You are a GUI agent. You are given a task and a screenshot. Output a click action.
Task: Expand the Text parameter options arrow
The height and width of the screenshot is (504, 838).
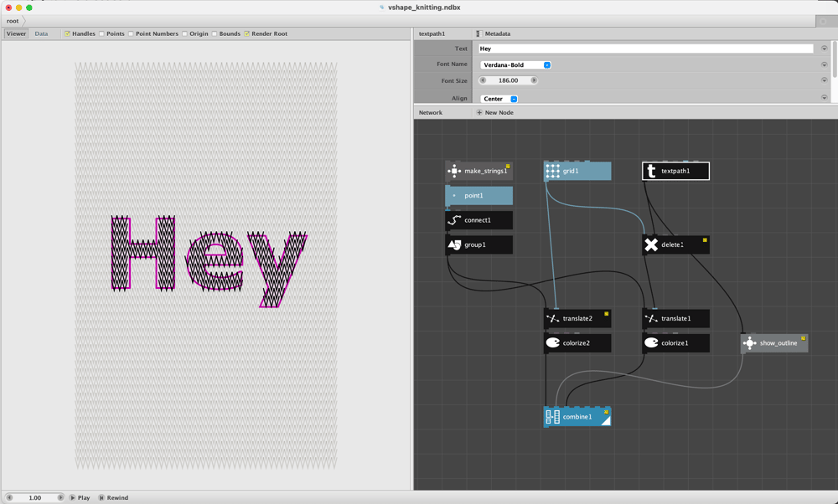pyautogui.click(x=824, y=49)
